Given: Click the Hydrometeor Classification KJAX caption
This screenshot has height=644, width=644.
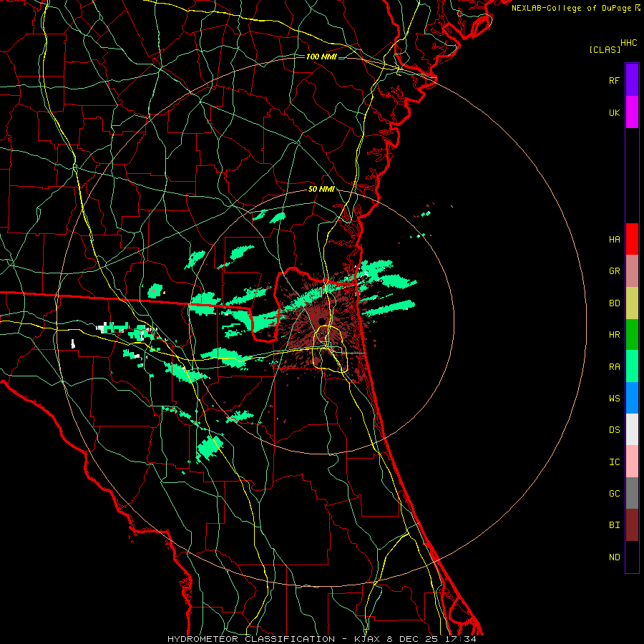Looking at the screenshot, I should coord(321,639).
